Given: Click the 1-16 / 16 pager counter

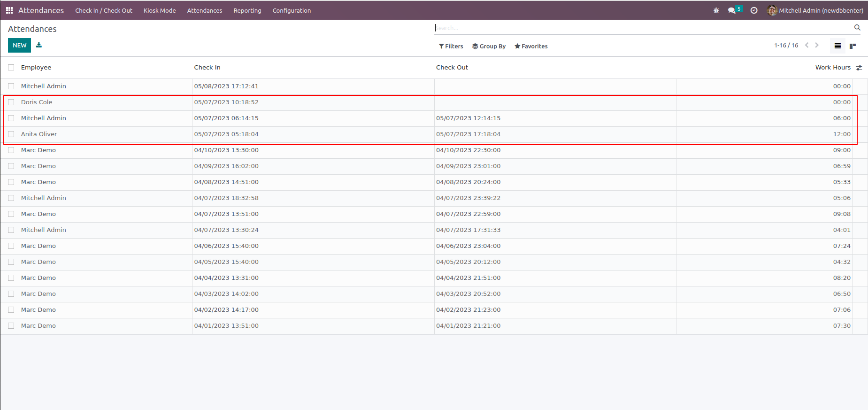Looking at the screenshot, I should click(x=786, y=46).
